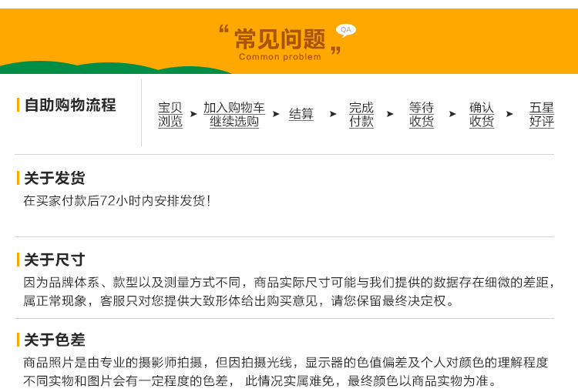
Task: Click the arrow after 宝贝浏览
Action: [193, 114]
